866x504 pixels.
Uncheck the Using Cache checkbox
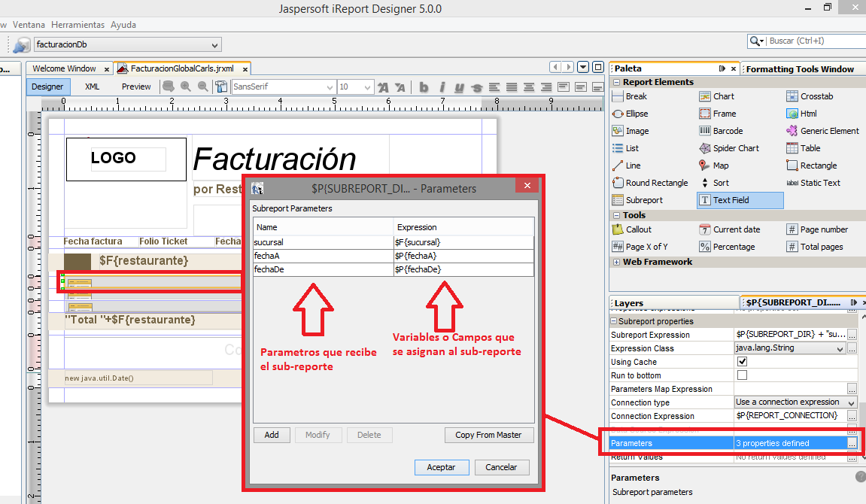tap(742, 361)
